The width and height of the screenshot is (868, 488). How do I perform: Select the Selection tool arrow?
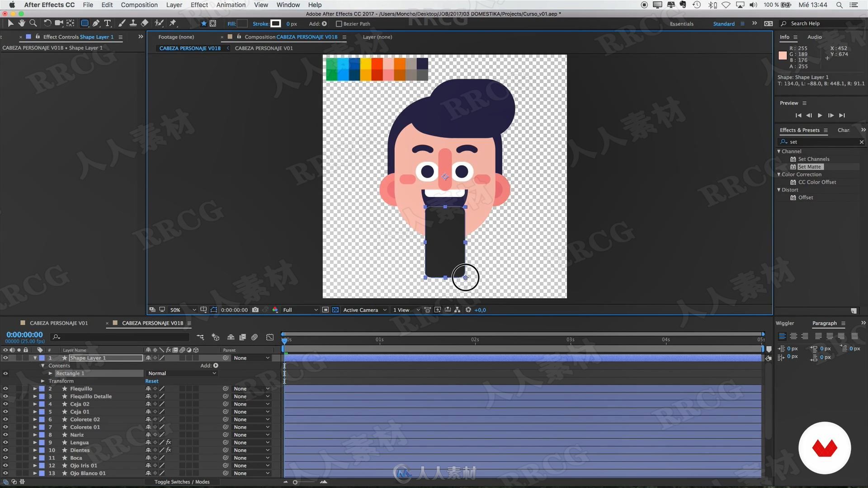[x=10, y=23]
